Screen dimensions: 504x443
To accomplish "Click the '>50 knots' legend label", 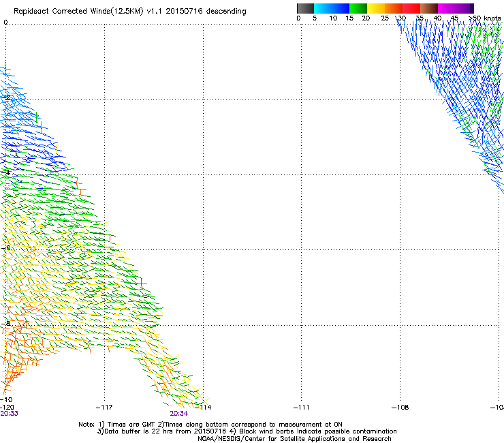I will (485, 18).
